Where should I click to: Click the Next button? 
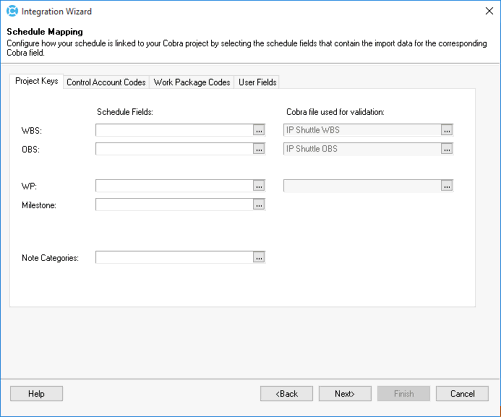coord(345,394)
